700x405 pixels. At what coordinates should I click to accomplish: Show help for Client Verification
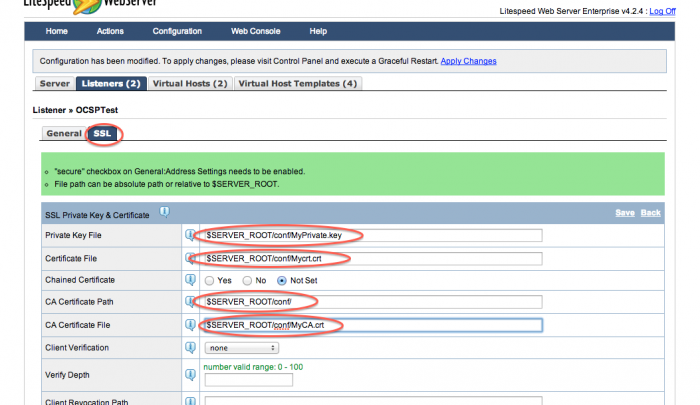[190, 347]
